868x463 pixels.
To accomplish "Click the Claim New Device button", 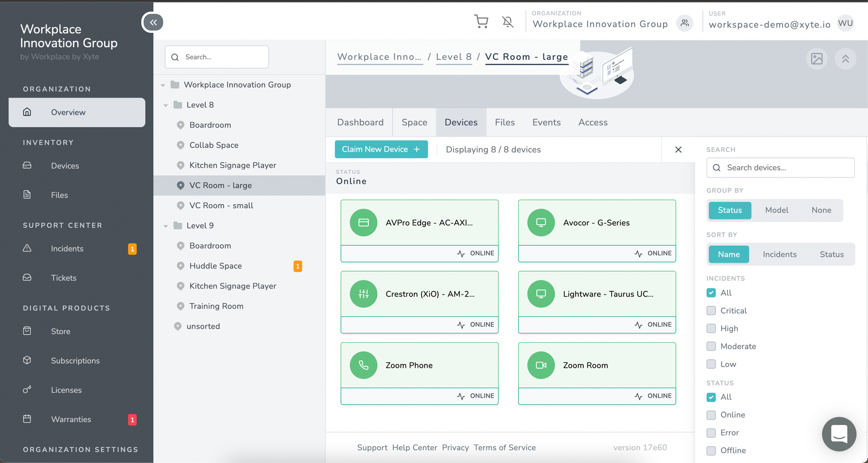I will click(x=381, y=149).
